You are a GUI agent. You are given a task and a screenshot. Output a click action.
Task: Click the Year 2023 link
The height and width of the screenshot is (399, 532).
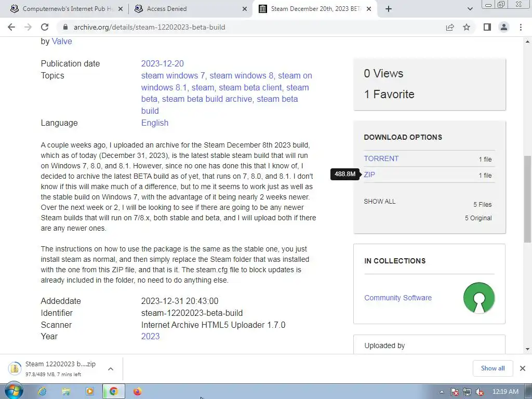[x=150, y=336]
